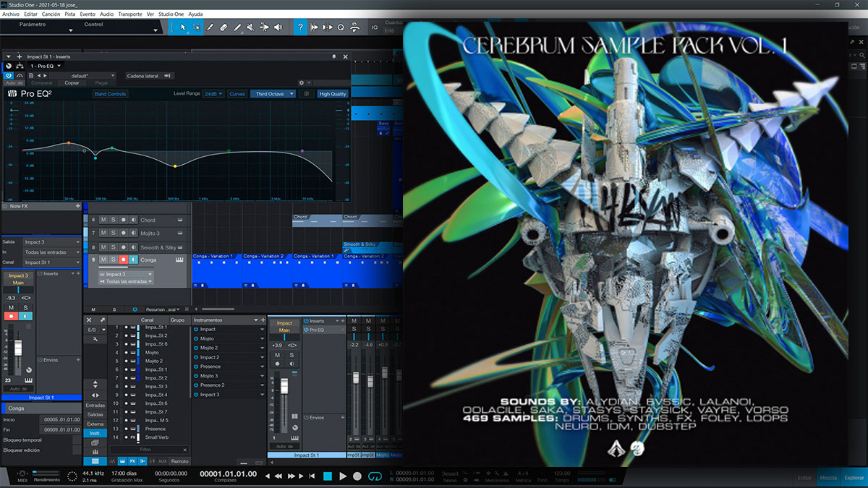Open the Pro EQ routing view icon
The height and width of the screenshot is (488, 868).
tap(20, 66)
